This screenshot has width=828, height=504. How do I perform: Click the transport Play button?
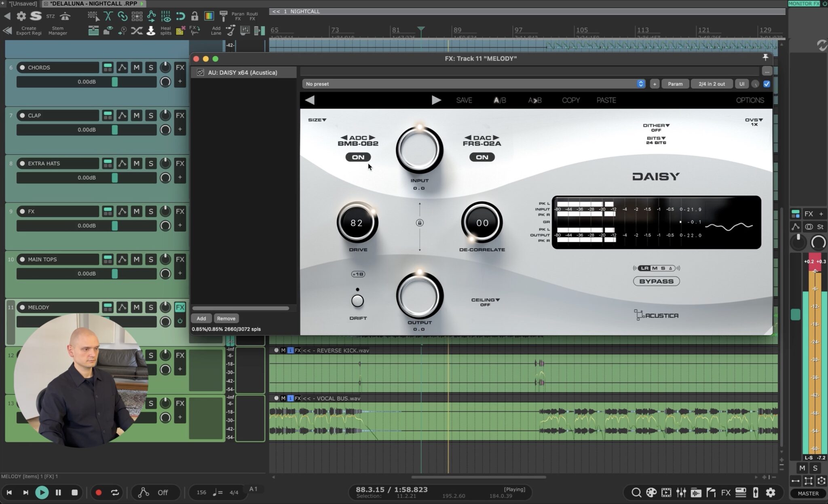[42, 492]
